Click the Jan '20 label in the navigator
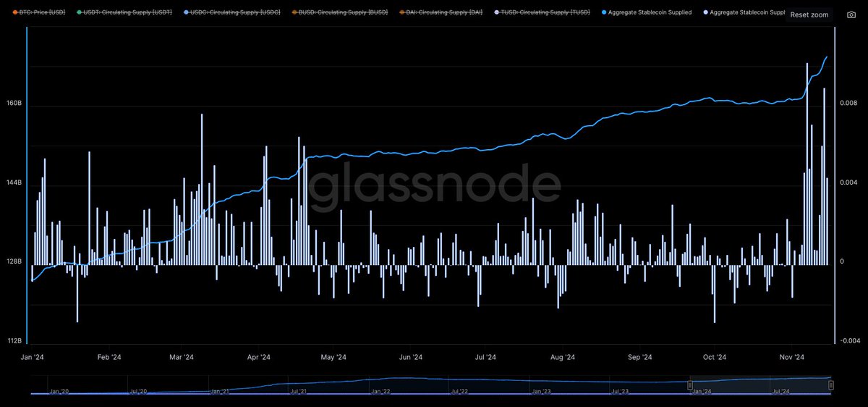This screenshot has height=407, width=868. (59, 391)
